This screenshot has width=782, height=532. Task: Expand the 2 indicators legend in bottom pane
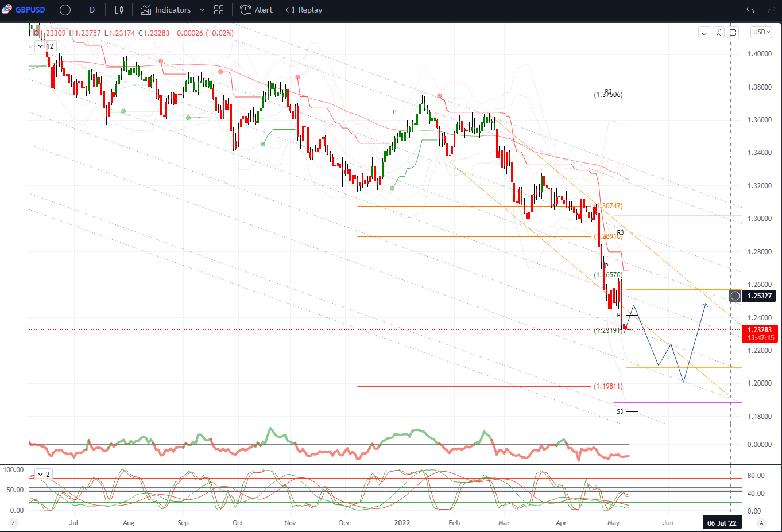coord(44,474)
